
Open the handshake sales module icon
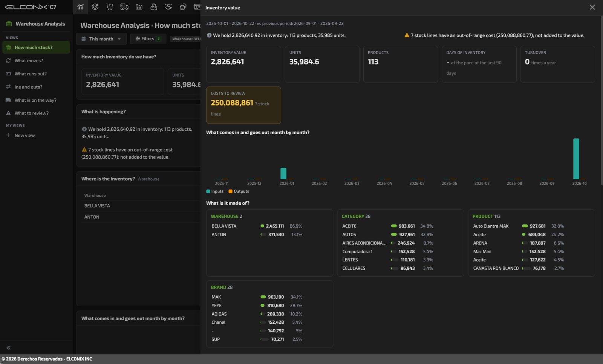[168, 7]
